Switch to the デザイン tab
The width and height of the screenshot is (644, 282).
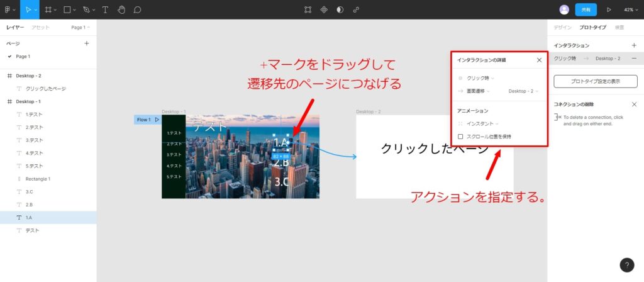563,28
